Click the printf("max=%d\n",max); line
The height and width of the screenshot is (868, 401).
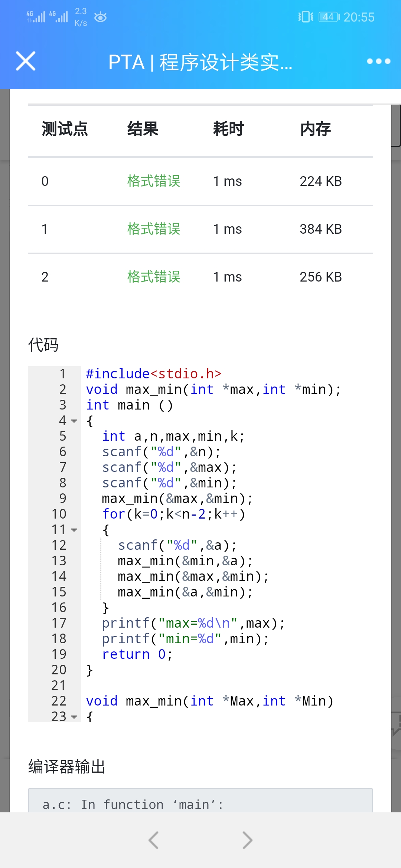pyautogui.click(x=193, y=623)
